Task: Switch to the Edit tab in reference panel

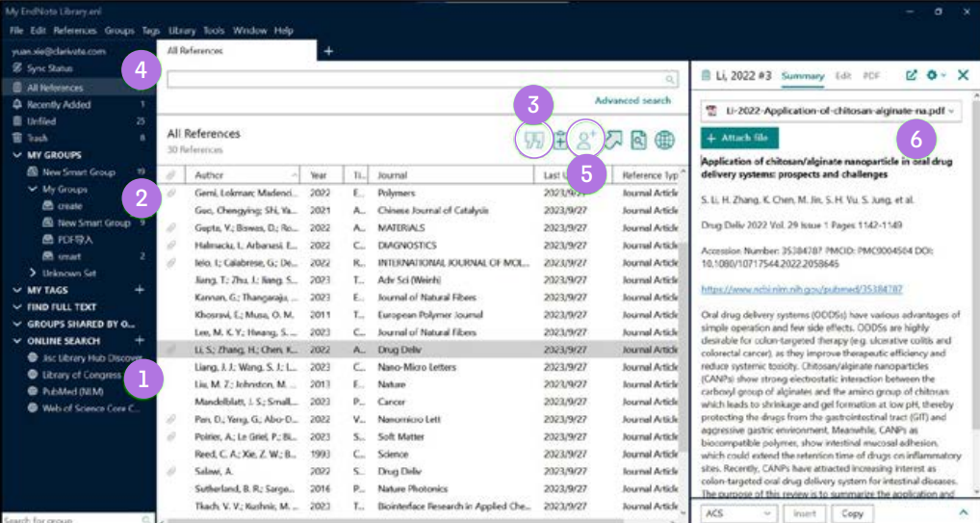Action: pyautogui.click(x=842, y=75)
